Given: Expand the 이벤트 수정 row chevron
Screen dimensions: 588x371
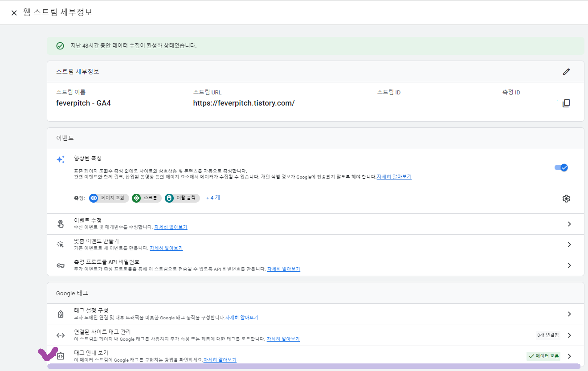Looking at the screenshot, I should click(569, 224).
